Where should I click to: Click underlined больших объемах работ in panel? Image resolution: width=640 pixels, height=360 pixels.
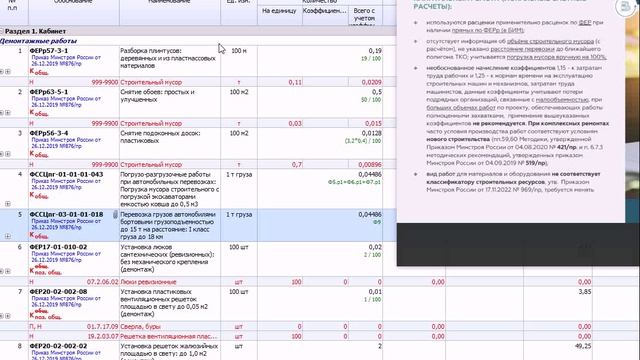(x=461, y=108)
